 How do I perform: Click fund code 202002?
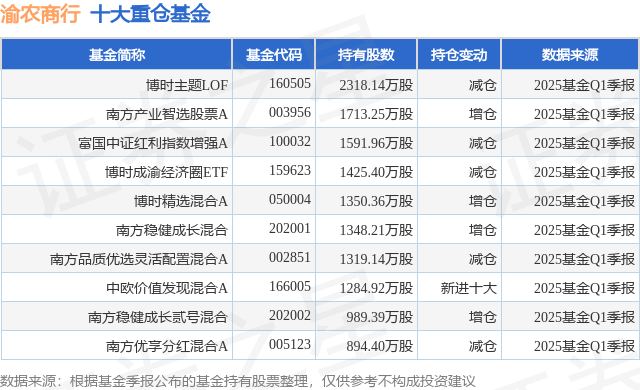(290, 315)
